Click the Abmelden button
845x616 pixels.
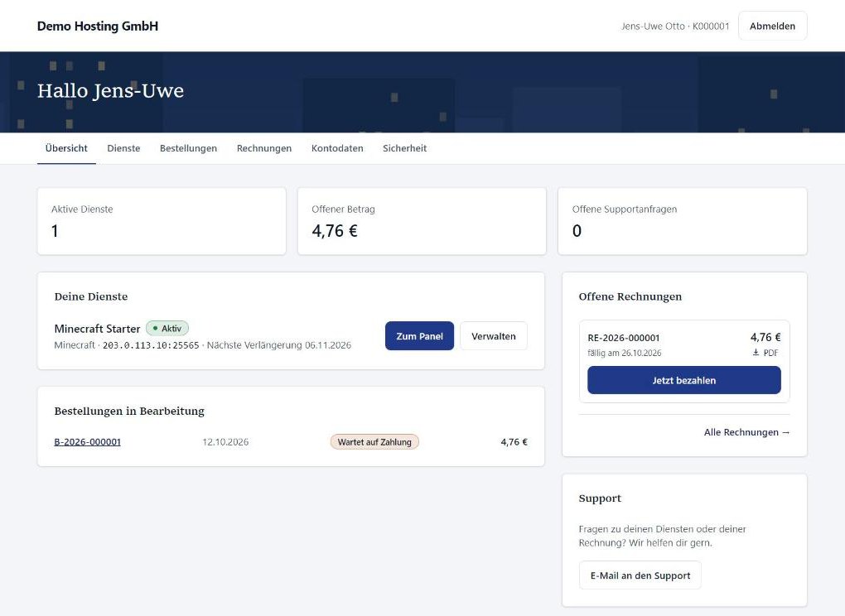point(772,26)
